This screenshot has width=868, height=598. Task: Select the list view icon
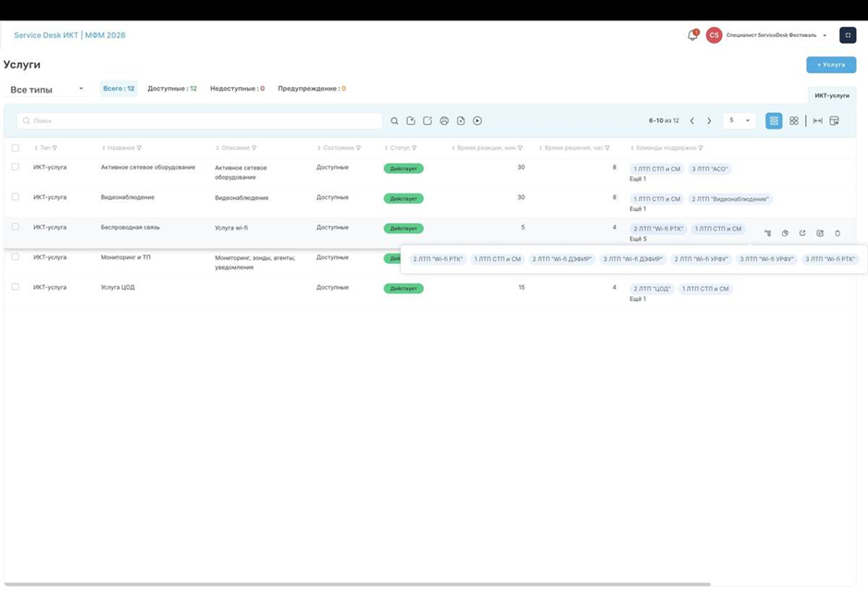pyautogui.click(x=774, y=120)
